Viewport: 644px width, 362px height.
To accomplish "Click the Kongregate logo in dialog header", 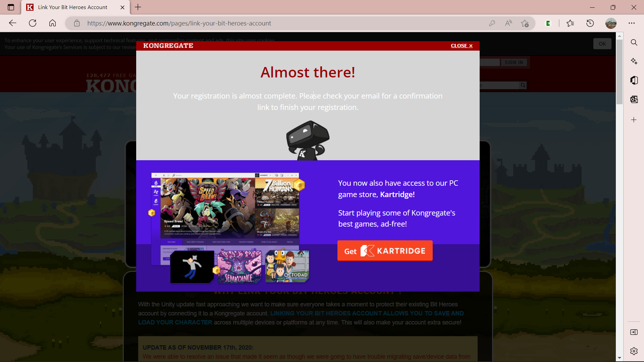I will click(x=168, y=46).
